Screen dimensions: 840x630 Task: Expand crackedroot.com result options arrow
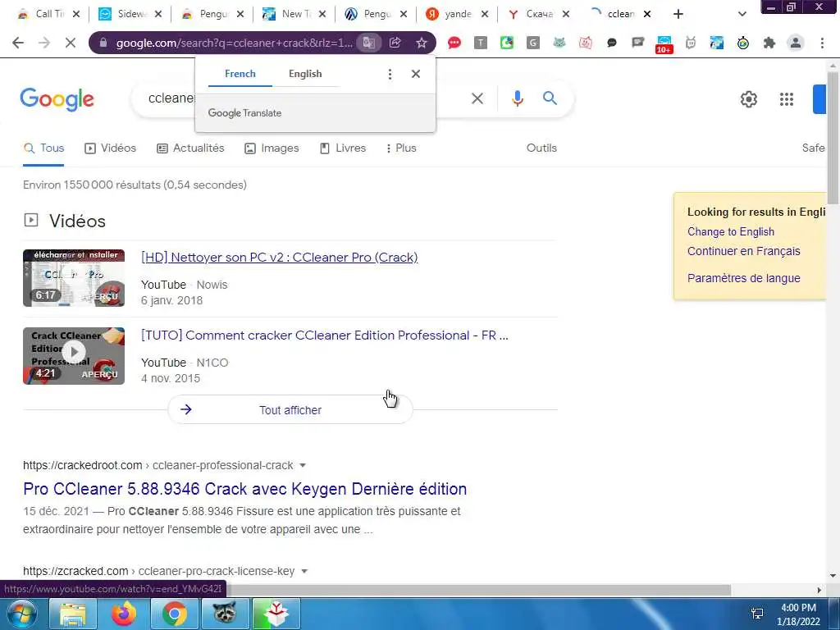(x=303, y=466)
